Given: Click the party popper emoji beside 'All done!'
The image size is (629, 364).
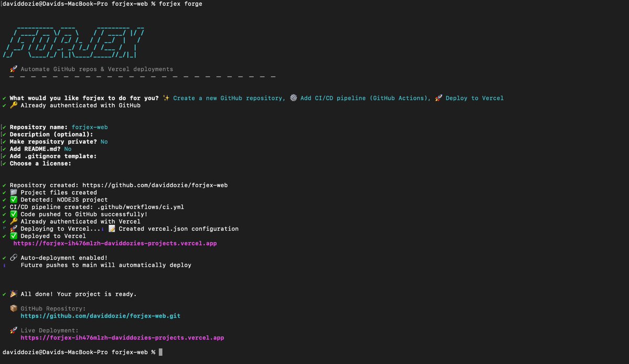Looking at the screenshot, I should tap(13, 294).
